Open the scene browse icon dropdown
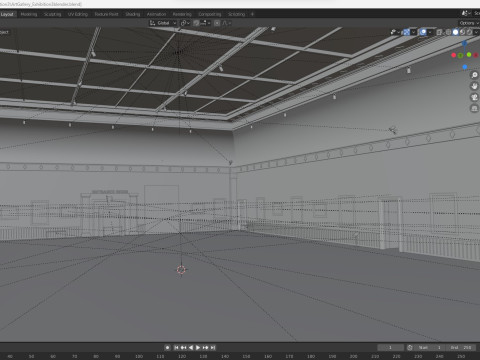 point(466,13)
